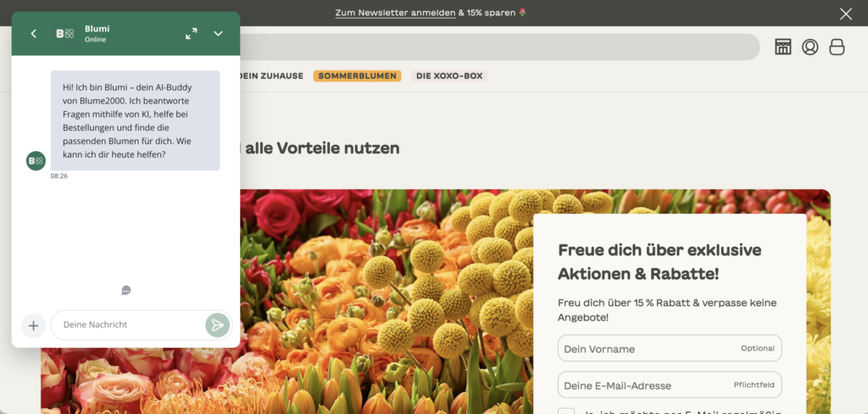Go back in the Blumi chat
The height and width of the screenshot is (414, 868).
(33, 34)
